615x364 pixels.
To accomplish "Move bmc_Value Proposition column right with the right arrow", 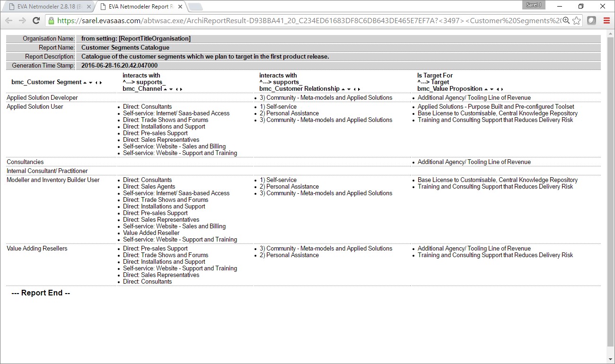I will (501, 89).
